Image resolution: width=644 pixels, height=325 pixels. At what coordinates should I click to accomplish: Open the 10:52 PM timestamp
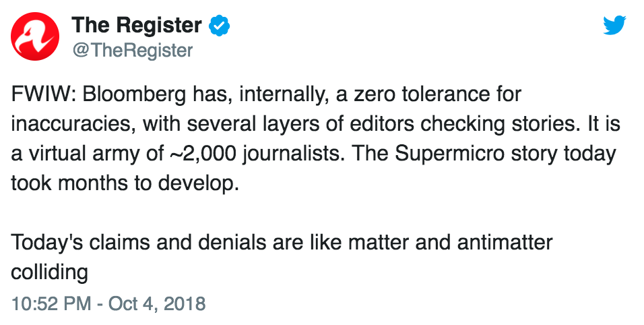51,303
